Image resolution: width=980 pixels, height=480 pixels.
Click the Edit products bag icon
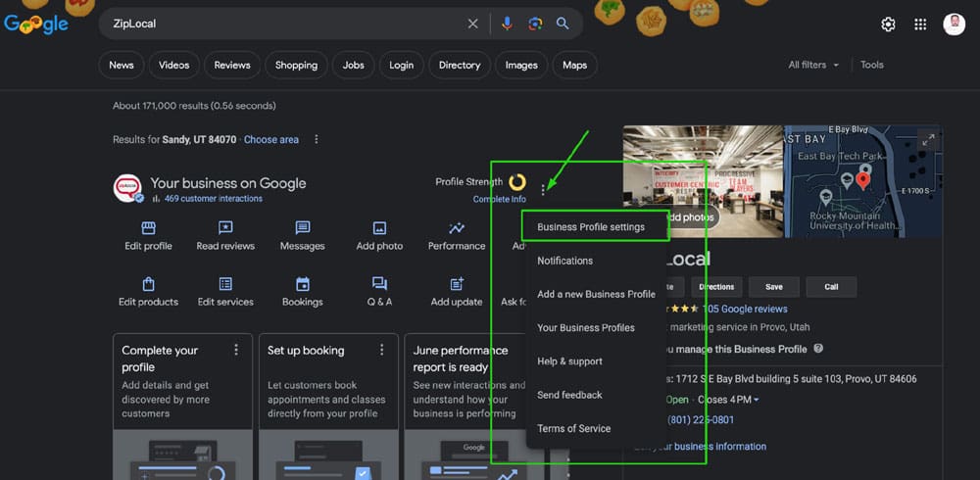pos(149,284)
